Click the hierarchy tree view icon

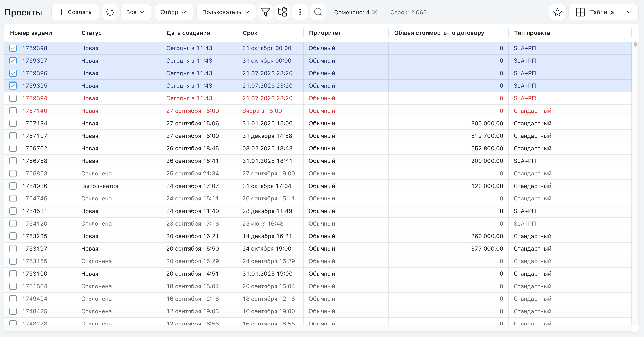pyautogui.click(x=283, y=12)
